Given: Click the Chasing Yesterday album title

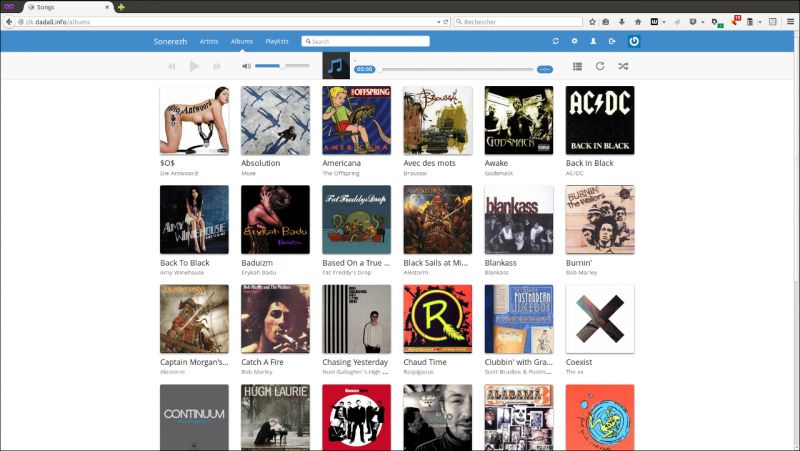Looking at the screenshot, I should pos(355,362).
